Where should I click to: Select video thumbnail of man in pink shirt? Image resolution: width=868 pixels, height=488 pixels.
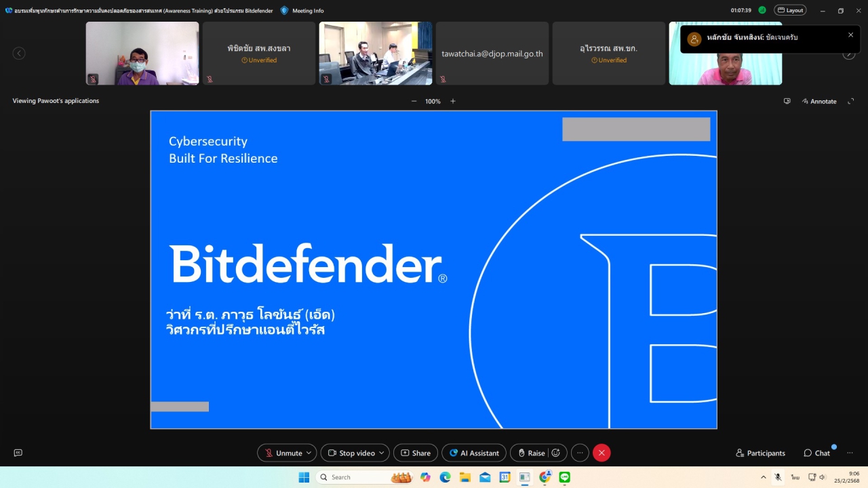click(x=726, y=68)
